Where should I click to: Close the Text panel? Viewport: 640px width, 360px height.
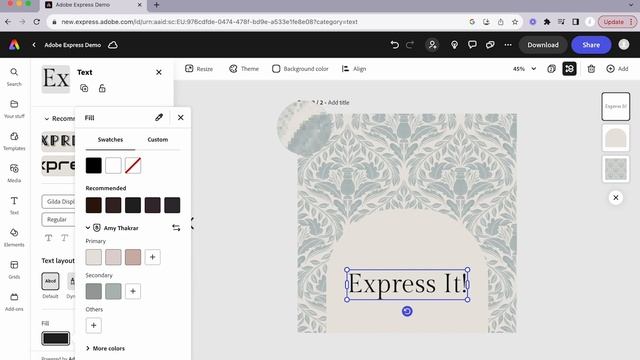click(x=159, y=72)
